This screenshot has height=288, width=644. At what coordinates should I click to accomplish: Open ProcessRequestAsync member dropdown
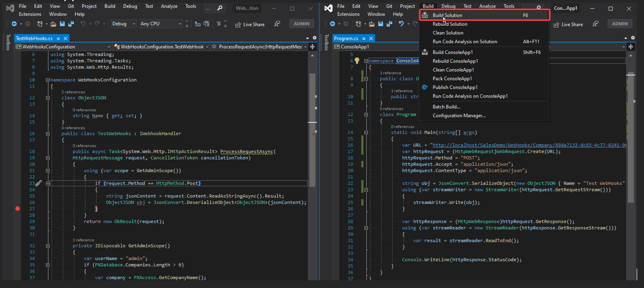pos(259,47)
